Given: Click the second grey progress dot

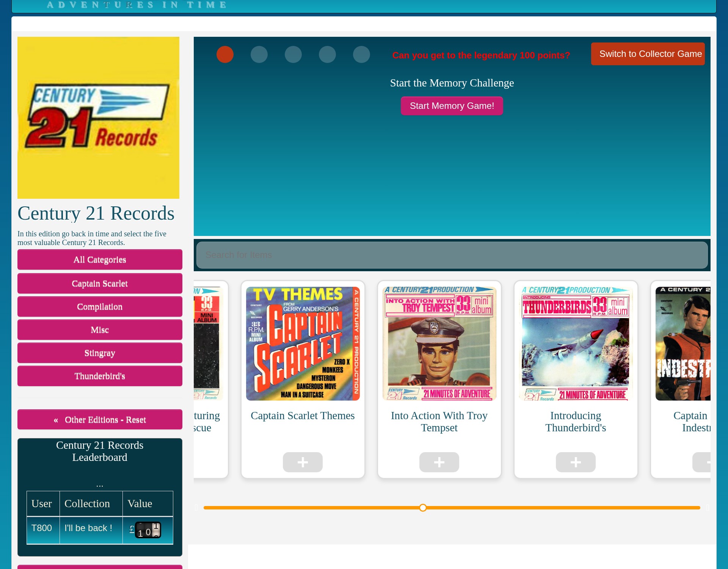Looking at the screenshot, I should point(259,55).
